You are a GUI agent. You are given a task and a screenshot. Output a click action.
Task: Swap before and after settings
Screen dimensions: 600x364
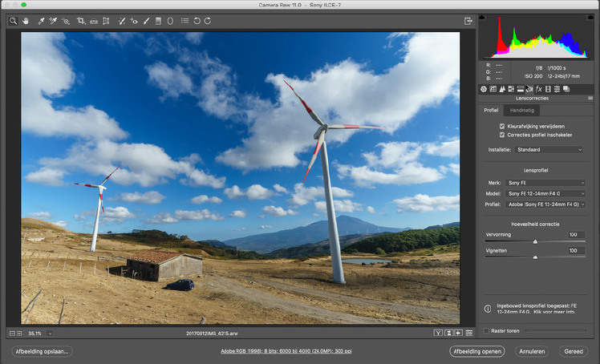[449, 333]
